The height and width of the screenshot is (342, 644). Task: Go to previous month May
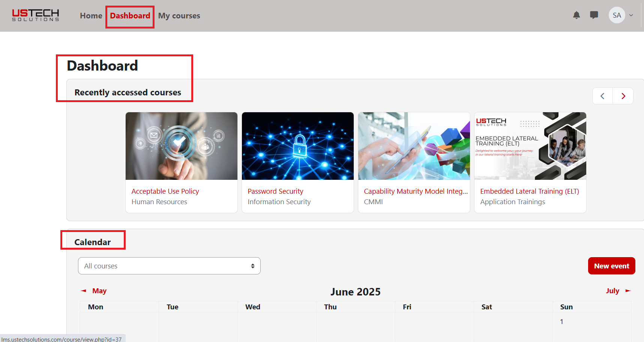[99, 291]
